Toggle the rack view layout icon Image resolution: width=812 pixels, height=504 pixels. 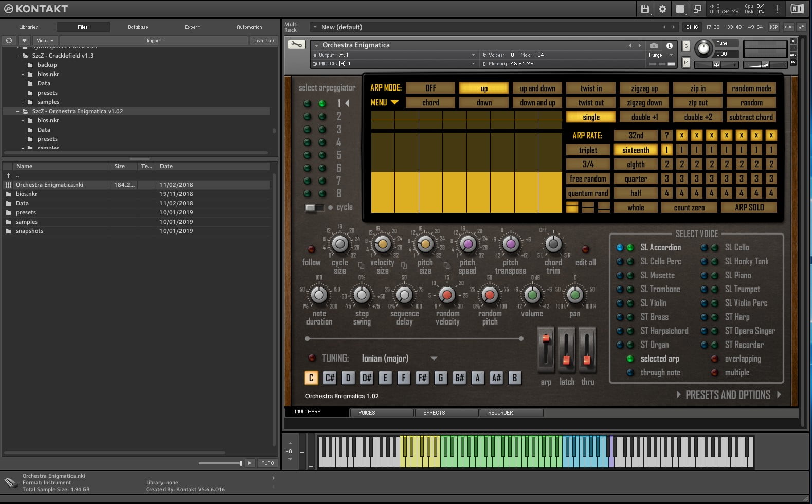(680, 9)
